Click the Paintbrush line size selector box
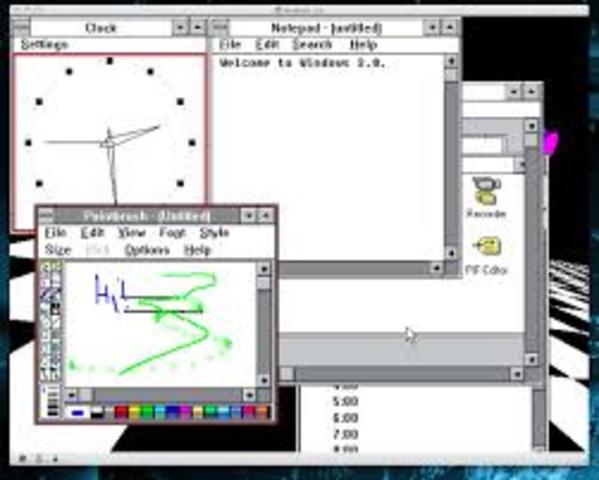The image size is (599, 480). coord(51,401)
